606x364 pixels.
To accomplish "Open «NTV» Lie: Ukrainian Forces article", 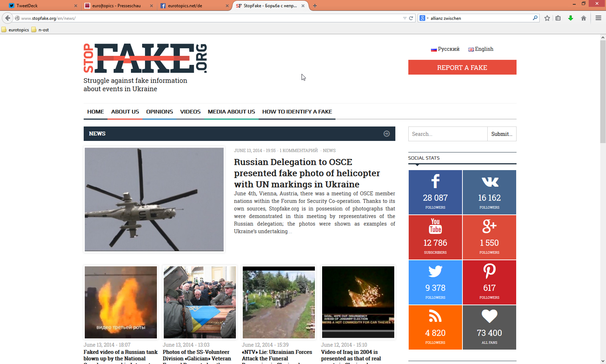I will [x=277, y=356].
